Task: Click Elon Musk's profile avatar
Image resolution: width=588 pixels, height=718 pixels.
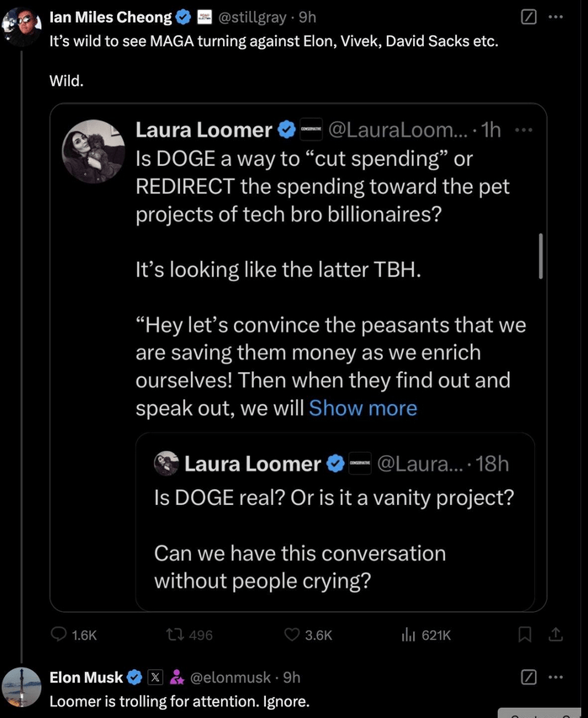Action: click(20, 688)
